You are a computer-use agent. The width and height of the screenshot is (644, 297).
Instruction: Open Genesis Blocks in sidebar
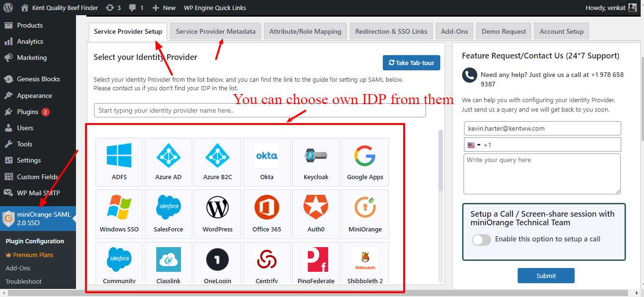38,79
